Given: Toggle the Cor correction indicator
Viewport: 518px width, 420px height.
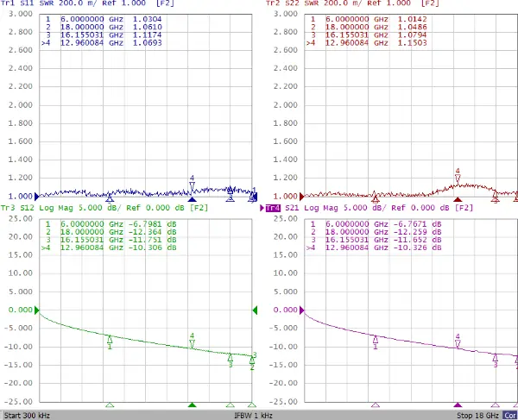Looking at the screenshot, I should (510, 414).
